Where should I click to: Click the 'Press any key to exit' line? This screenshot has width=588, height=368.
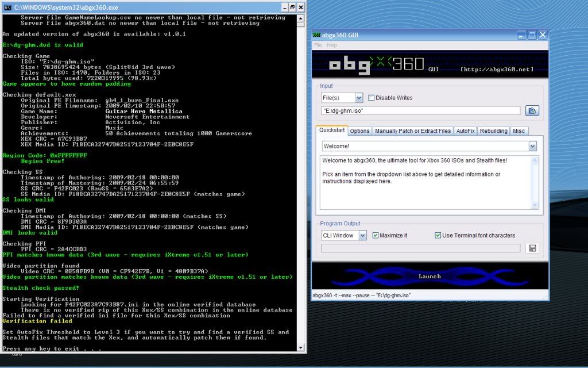pyautogui.click(x=52, y=348)
